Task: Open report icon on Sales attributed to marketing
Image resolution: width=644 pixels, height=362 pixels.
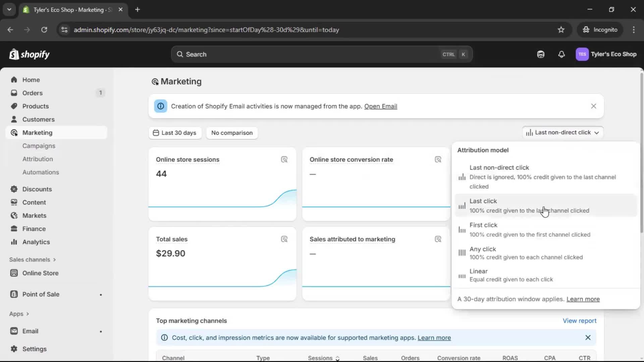Action: tap(438, 239)
